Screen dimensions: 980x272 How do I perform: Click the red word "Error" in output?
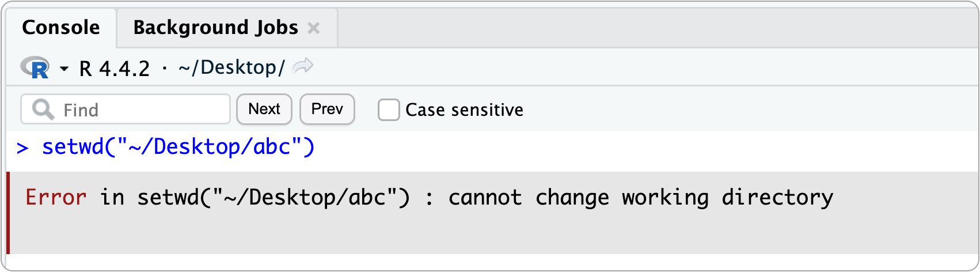pos(56,198)
